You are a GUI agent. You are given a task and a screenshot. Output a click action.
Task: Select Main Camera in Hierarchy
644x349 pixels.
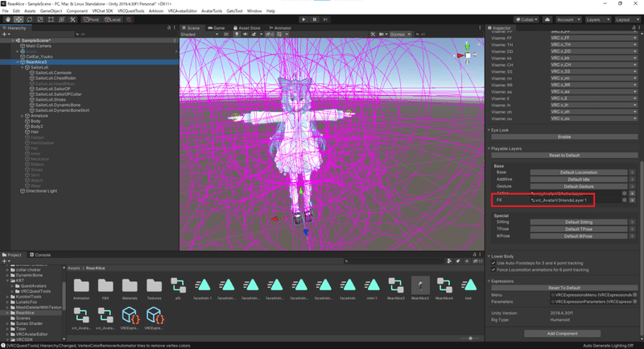coord(38,46)
